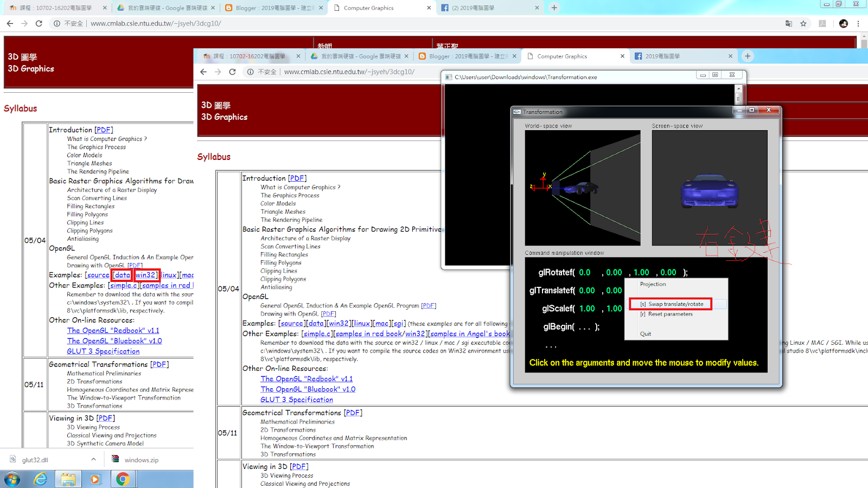The width and height of the screenshot is (868, 488).
Task: Open the outer address bar's not-secure site info icon
Action: point(57,23)
